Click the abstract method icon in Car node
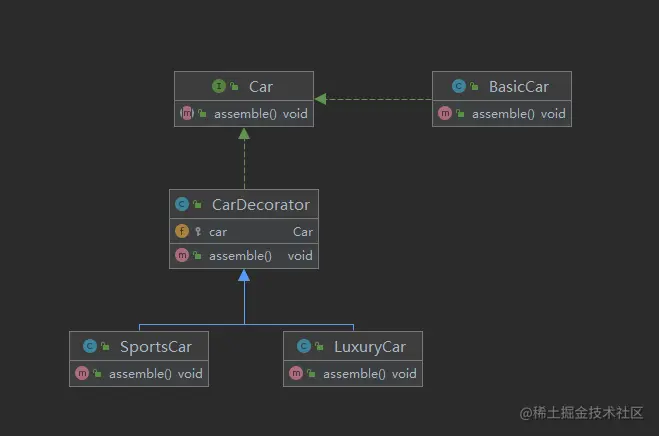 187,113
